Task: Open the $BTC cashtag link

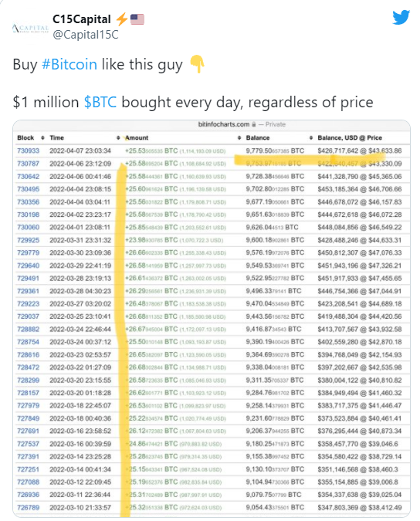Action: coord(100,102)
